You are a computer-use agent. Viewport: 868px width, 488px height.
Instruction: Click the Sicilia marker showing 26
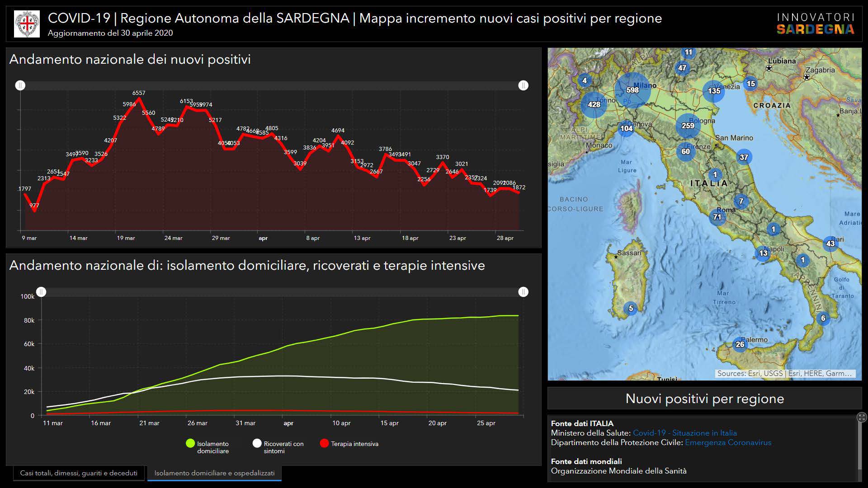(740, 344)
